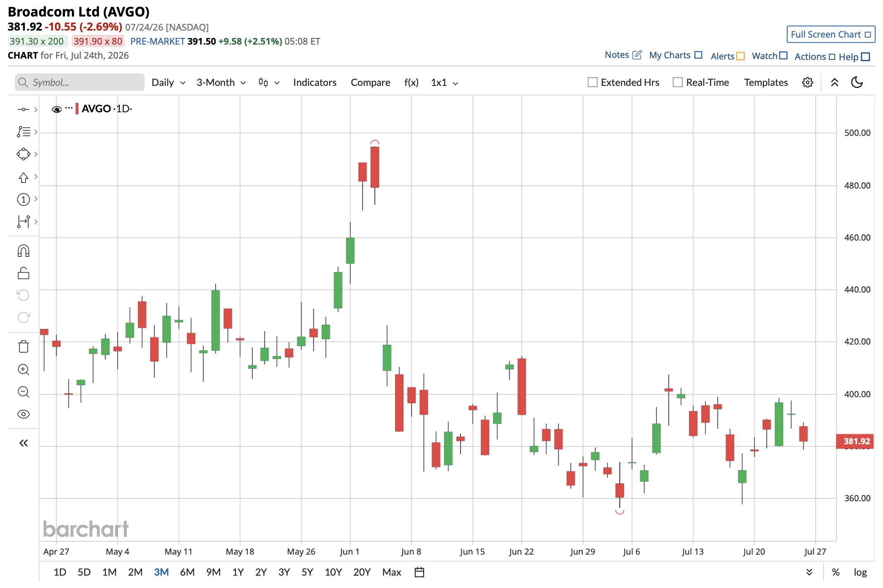Select the 1D time range
Image resolution: width=883 pixels, height=588 pixels.
[x=60, y=572]
